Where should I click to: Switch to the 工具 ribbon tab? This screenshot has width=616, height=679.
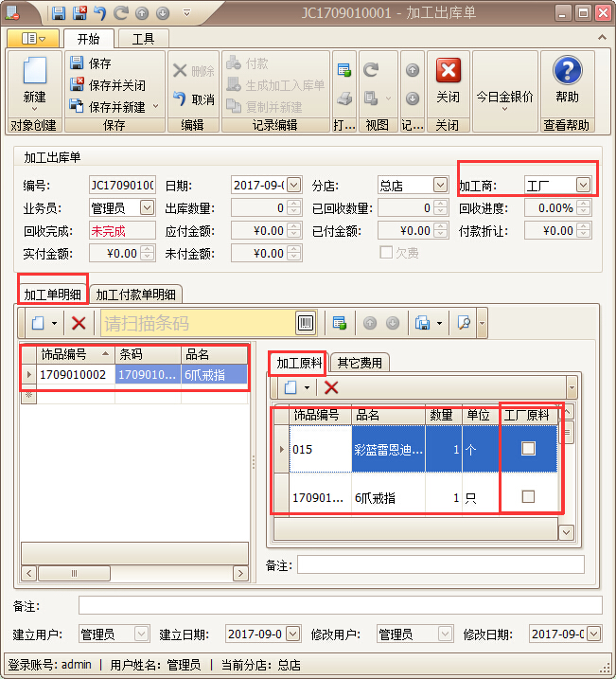click(x=143, y=39)
